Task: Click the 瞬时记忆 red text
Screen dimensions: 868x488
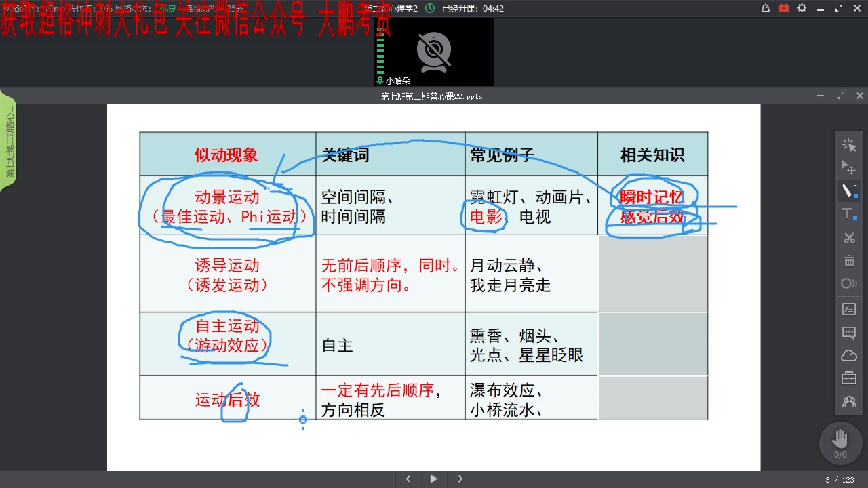Action: coord(652,197)
